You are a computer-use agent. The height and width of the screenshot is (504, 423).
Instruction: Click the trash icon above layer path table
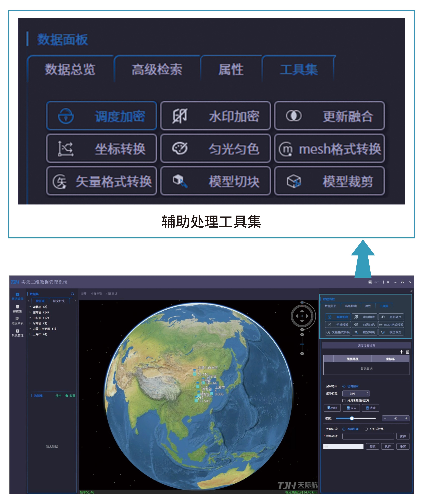click(407, 352)
